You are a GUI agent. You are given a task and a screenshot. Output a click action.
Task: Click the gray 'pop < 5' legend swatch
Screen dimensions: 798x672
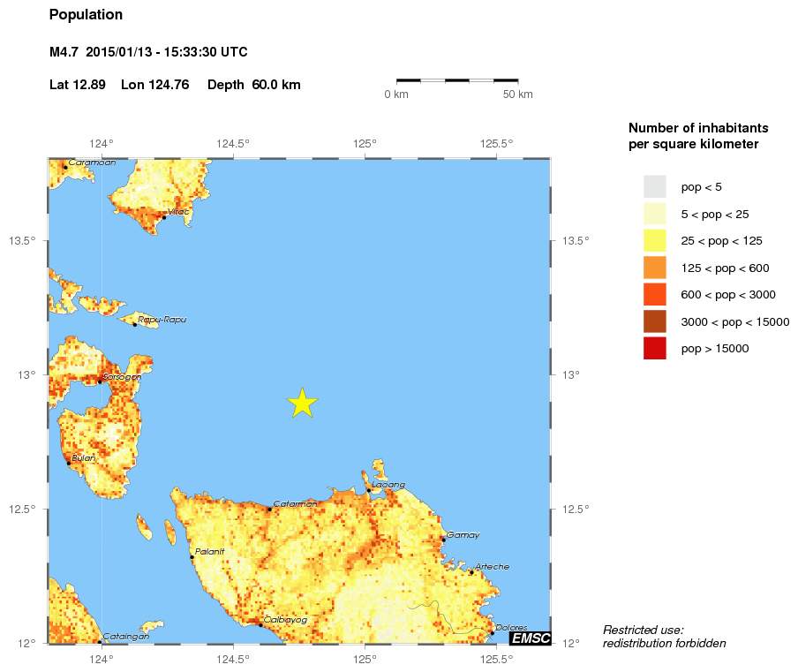654,186
